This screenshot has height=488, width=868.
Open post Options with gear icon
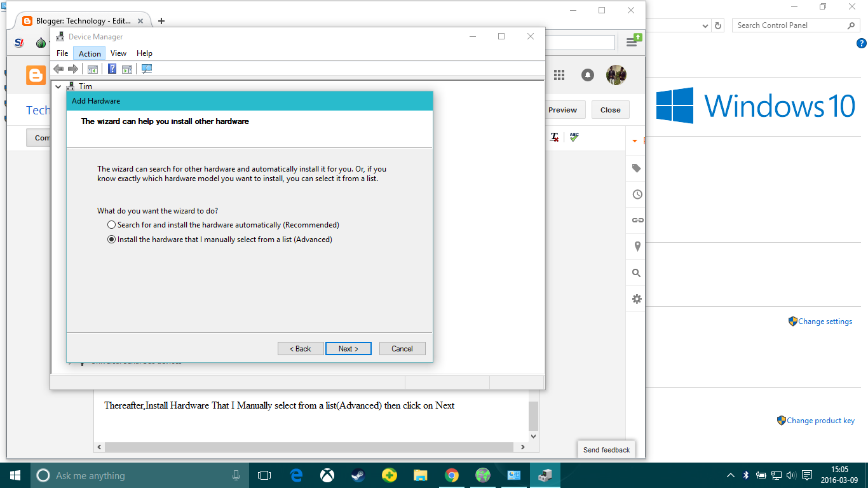point(635,299)
